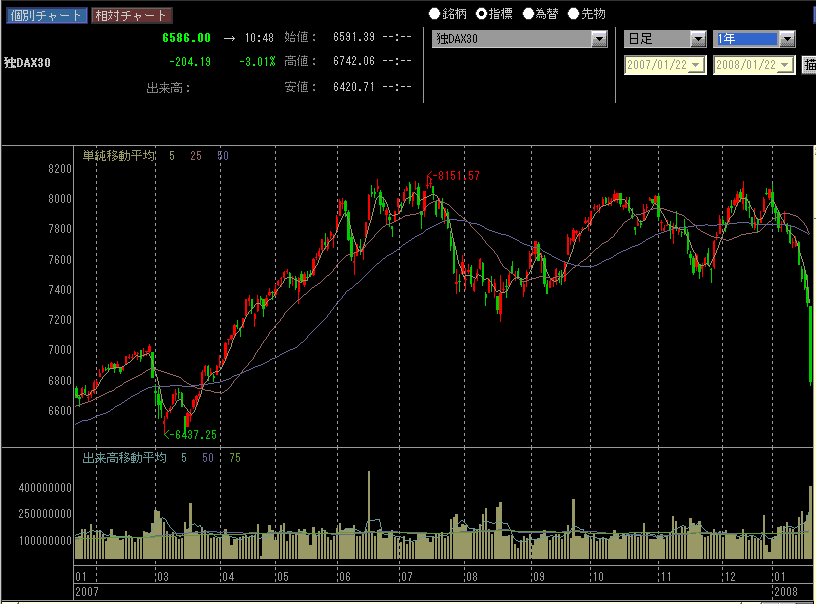Click the 単純移動平均 legend label
Viewport: 816px width, 604px height.
point(119,156)
